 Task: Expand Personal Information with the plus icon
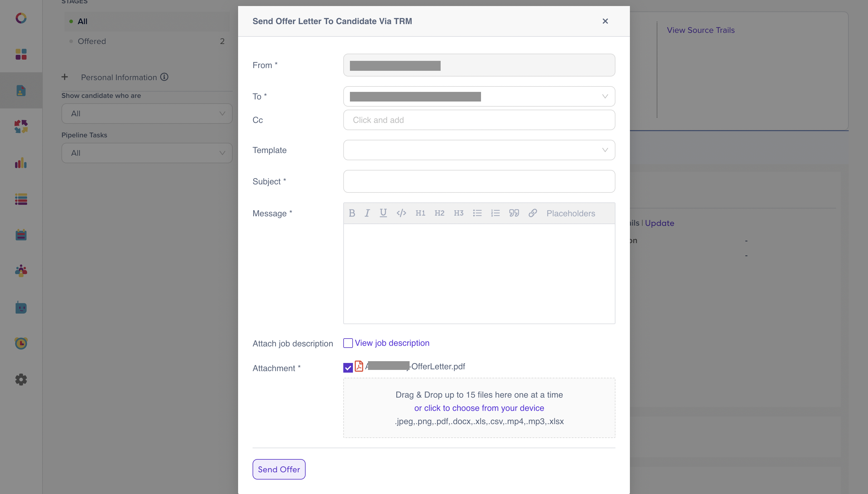(65, 77)
